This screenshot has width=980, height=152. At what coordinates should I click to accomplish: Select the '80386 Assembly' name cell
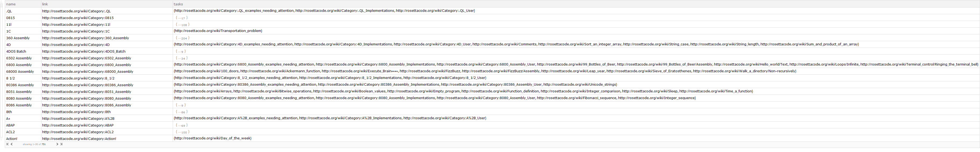[x=23, y=85]
